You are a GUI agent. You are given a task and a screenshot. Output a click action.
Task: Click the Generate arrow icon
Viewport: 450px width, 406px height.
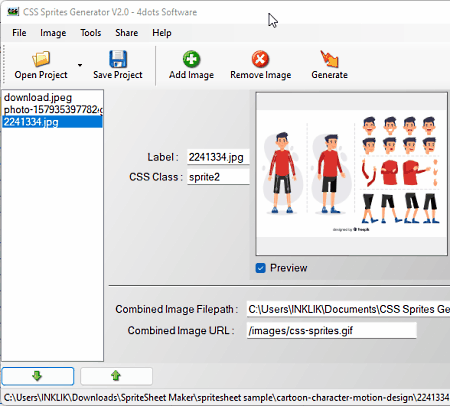(x=329, y=59)
